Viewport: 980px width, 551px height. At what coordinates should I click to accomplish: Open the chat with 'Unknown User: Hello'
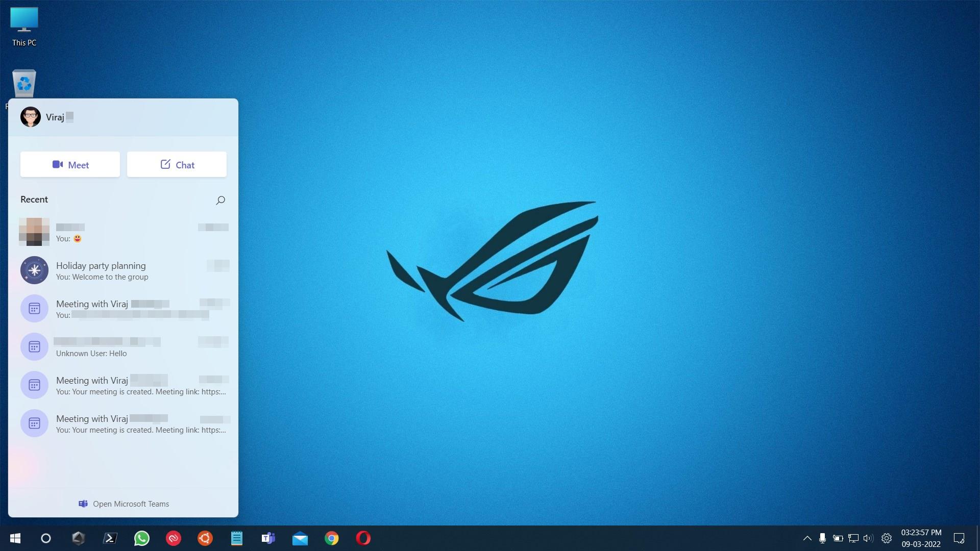[123, 347]
